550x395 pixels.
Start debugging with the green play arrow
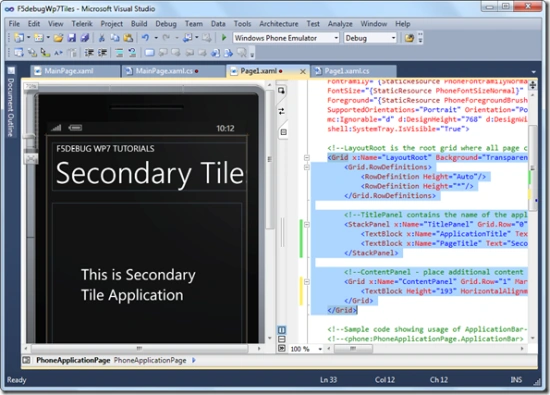click(224, 38)
